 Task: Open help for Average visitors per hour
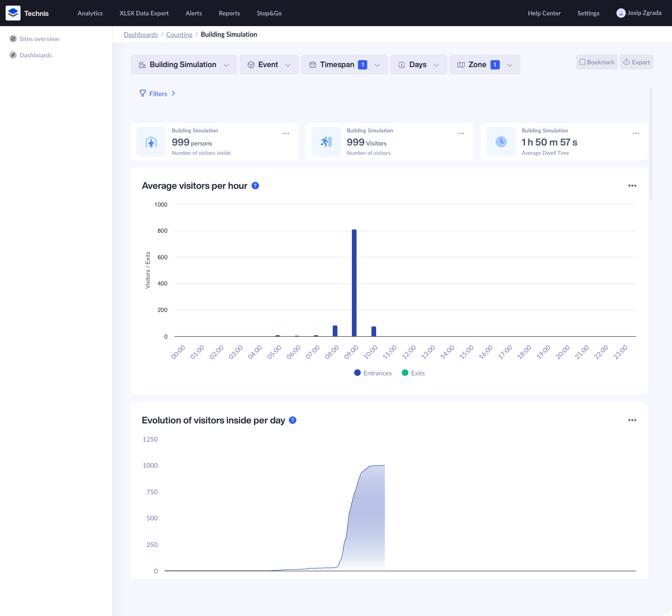pyautogui.click(x=255, y=186)
